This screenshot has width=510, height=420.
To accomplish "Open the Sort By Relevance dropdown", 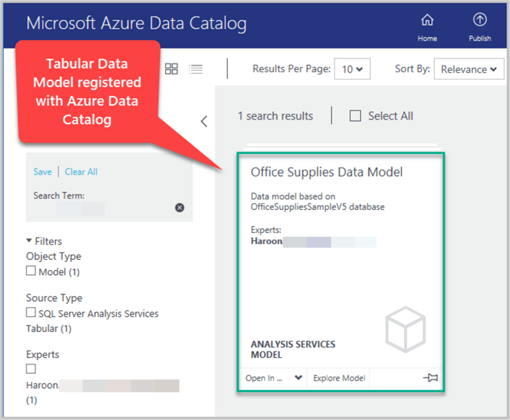I will click(x=469, y=69).
